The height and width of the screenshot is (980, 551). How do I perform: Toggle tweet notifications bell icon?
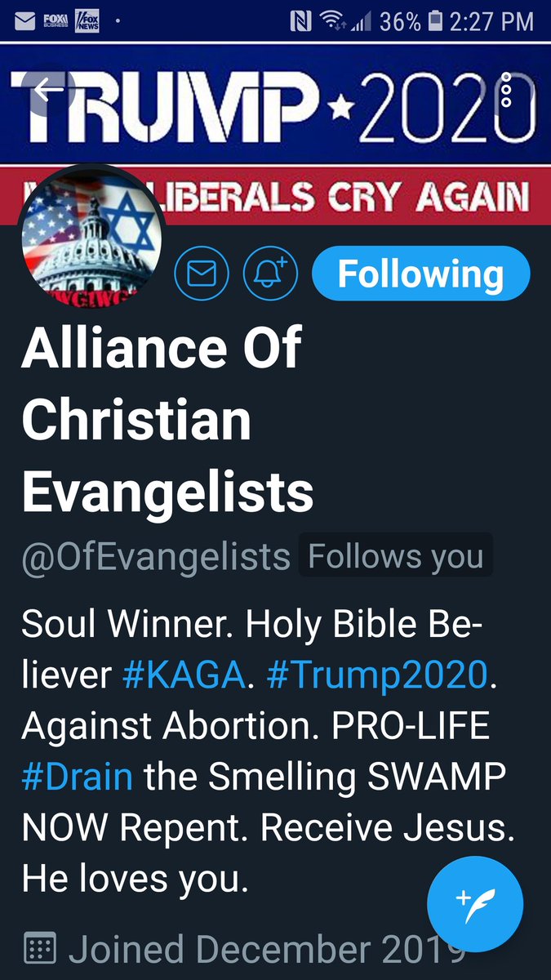[x=270, y=274]
